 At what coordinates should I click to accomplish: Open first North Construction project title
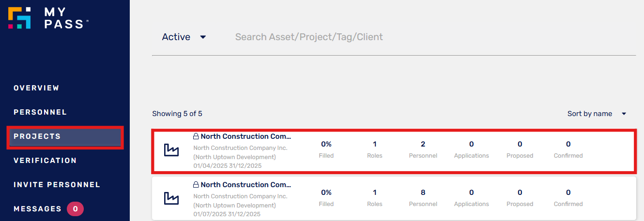click(246, 136)
